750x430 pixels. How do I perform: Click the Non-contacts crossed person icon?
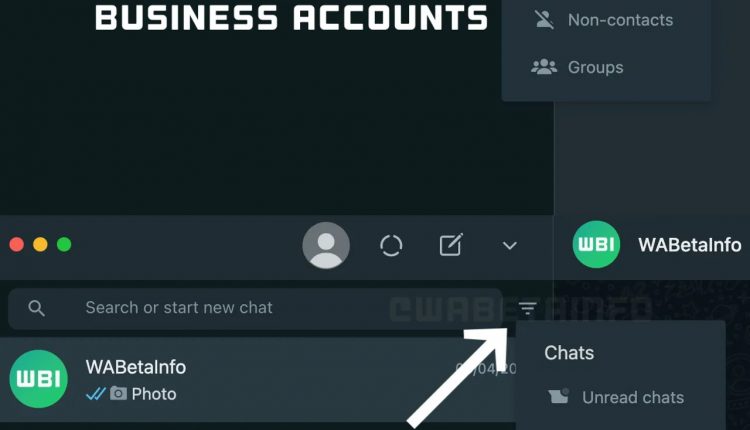[x=544, y=20]
